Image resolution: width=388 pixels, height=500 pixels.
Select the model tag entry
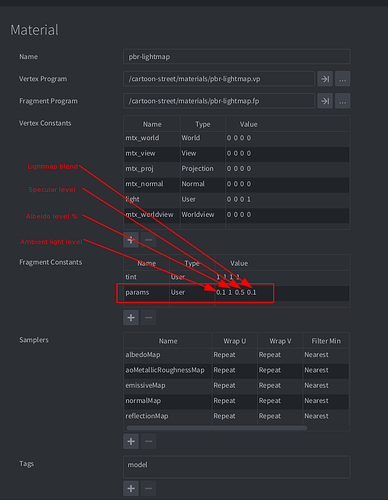pyautogui.click(x=137, y=465)
